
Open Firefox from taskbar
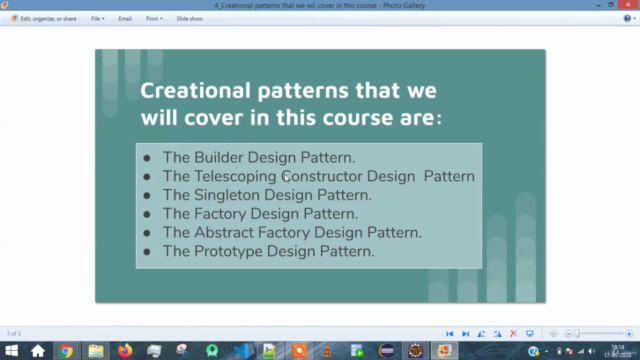tap(125, 351)
